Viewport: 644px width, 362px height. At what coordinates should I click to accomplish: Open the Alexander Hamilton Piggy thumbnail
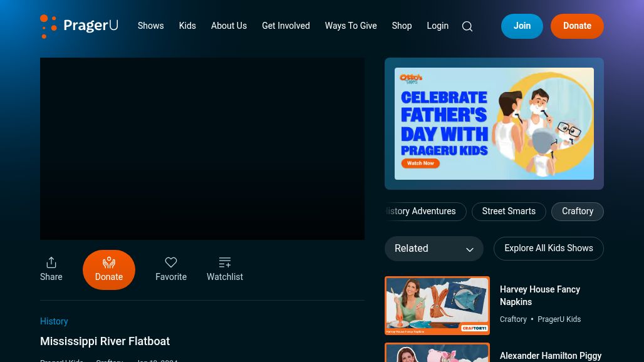tap(437, 353)
